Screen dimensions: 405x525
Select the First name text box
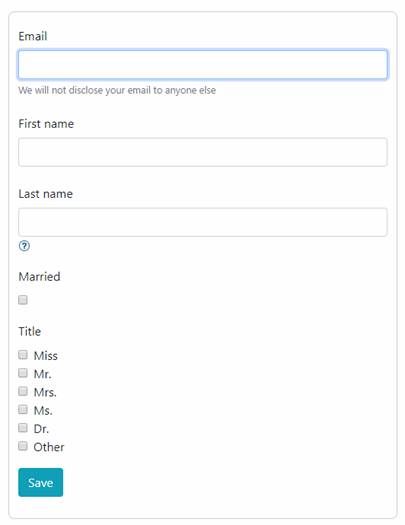click(203, 152)
